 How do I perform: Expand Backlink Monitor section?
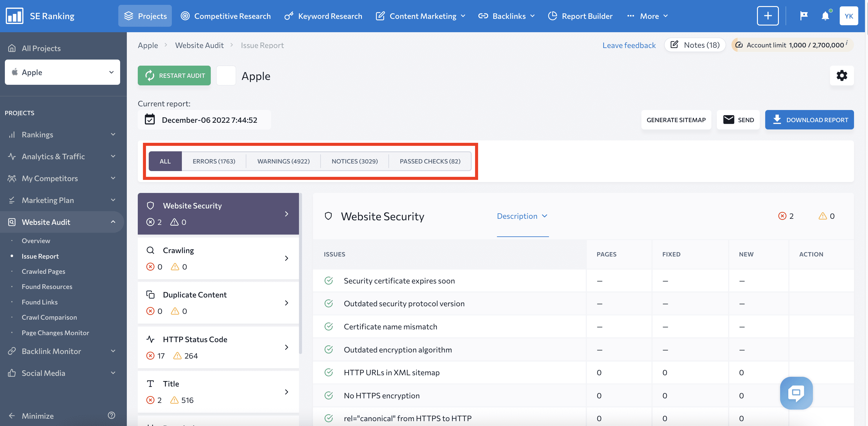(62, 351)
